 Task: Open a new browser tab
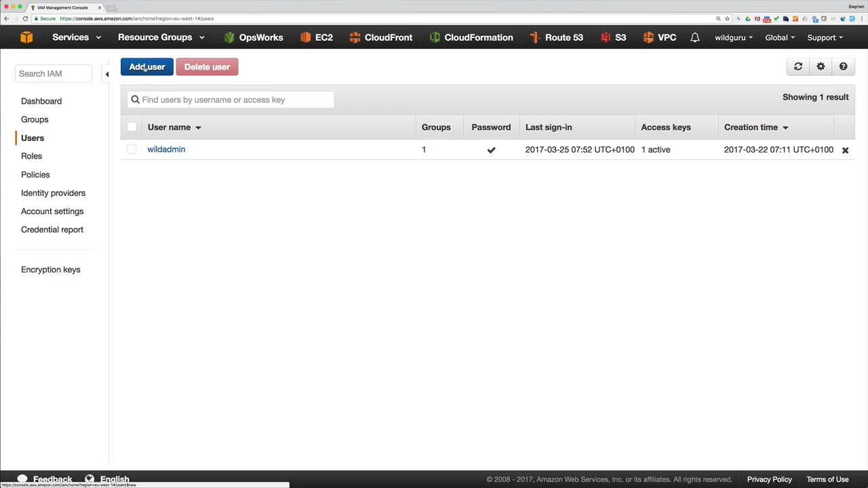(x=112, y=7)
